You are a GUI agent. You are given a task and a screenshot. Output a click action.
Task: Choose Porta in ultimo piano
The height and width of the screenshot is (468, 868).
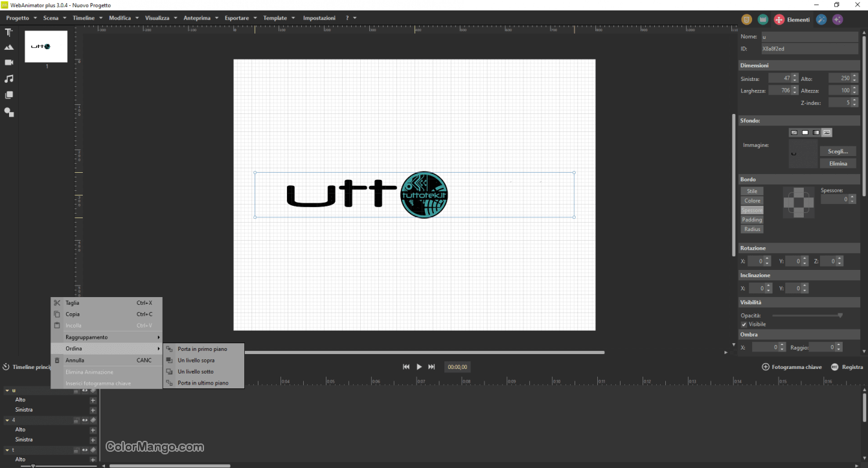pyautogui.click(x=204, y=383)
